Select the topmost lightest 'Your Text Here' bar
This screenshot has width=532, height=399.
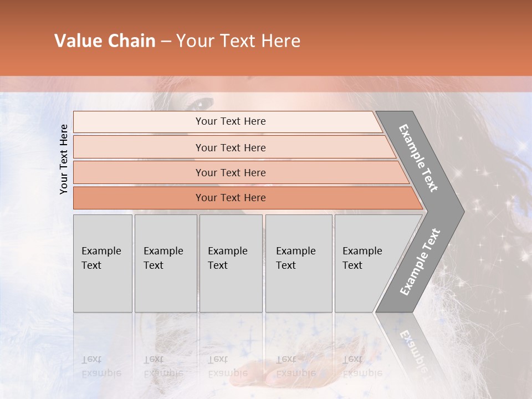pyautogui.click(x=230, y=121)
